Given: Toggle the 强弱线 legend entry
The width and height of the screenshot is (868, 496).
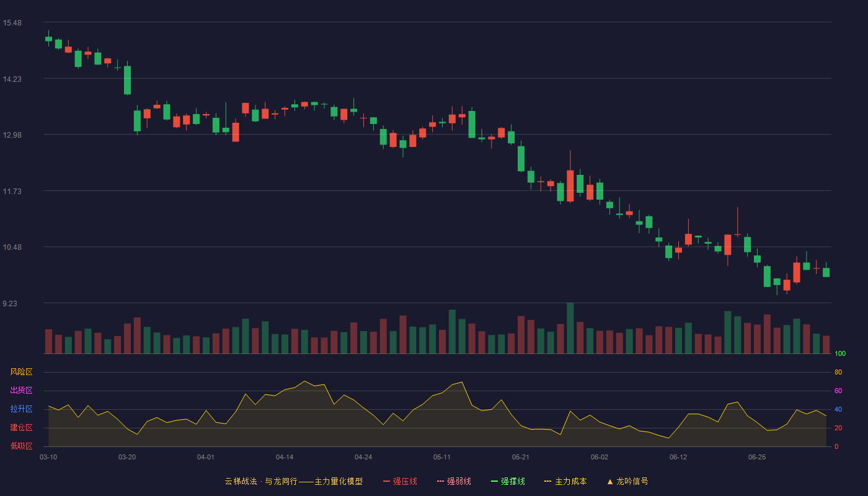Looking at the screenshot, I should click(x=454, y=481).
